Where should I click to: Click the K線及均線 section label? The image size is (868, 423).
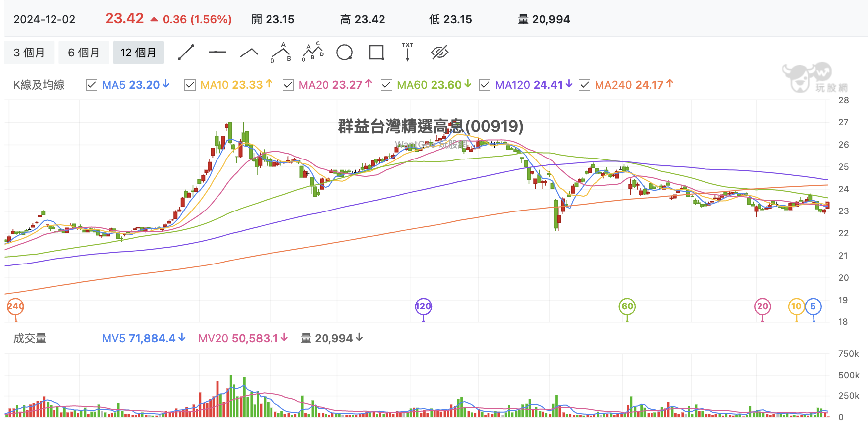pos(39,85)
